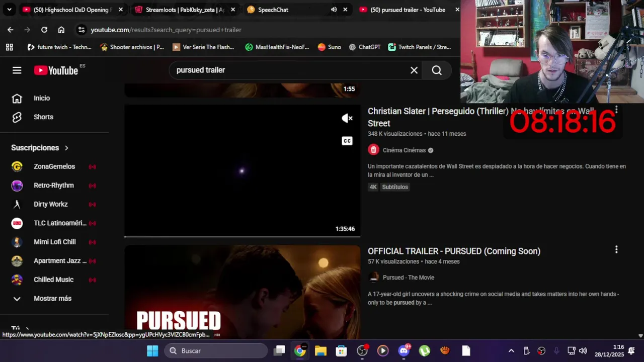
Task: Open Shooter archivos bookmark
Action: click(132, 47)
